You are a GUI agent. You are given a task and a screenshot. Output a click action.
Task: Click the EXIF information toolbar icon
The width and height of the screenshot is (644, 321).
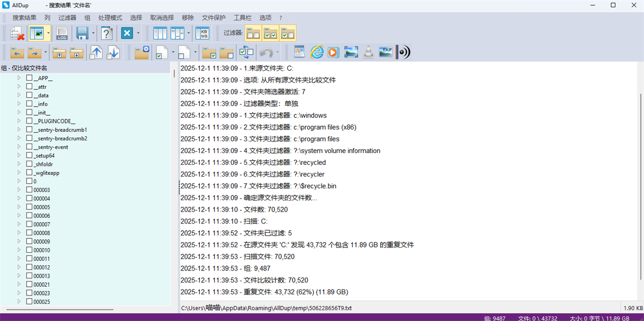(x=385, y=52)
